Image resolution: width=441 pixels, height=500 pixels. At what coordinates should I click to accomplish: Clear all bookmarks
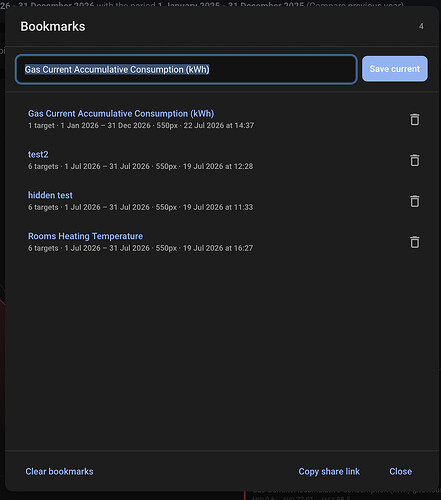(59, 471)
